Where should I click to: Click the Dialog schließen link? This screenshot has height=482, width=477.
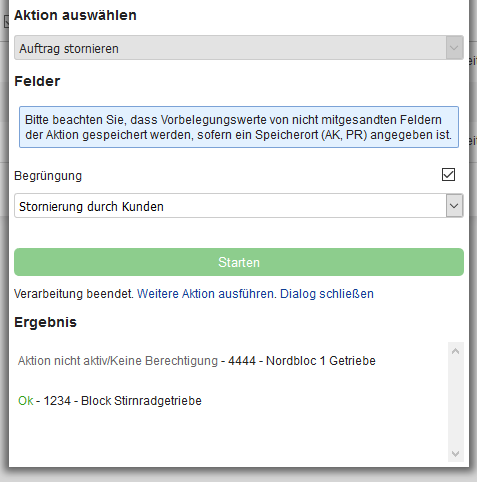327,294
